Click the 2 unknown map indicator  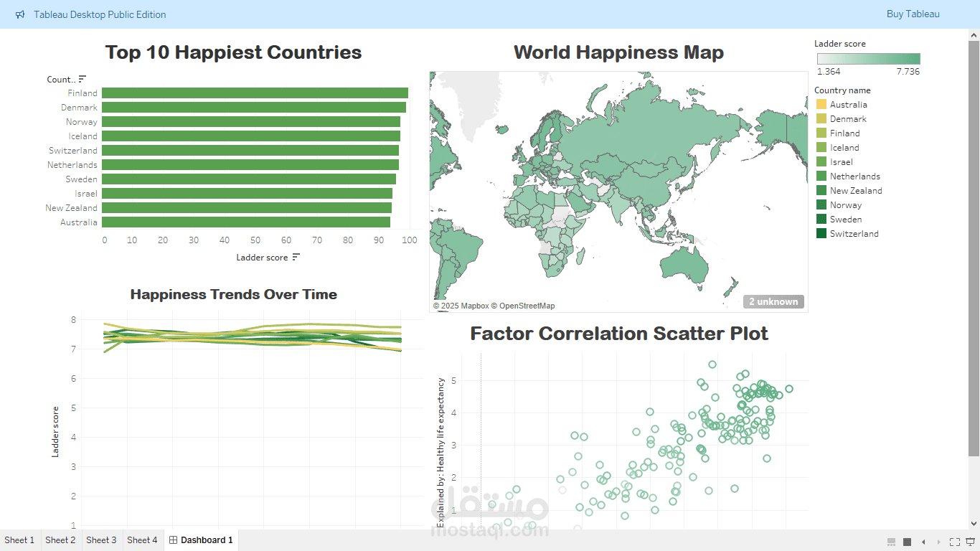pyautogui.click(x=773, y=301)
